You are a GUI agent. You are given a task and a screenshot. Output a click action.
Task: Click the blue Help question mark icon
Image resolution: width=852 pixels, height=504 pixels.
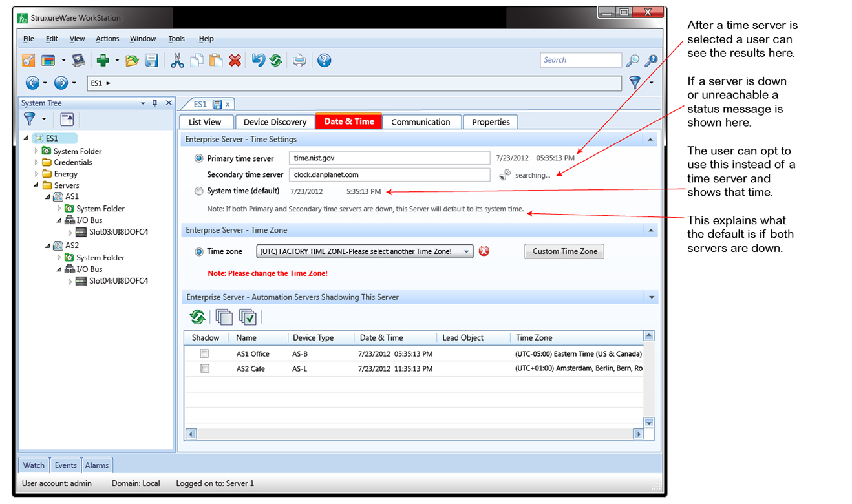325,60
